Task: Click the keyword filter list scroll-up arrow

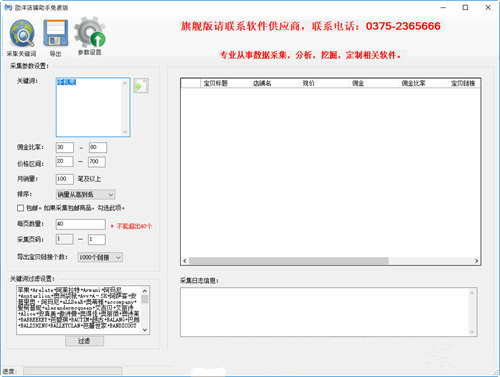Action: click(x=145, y=291)
